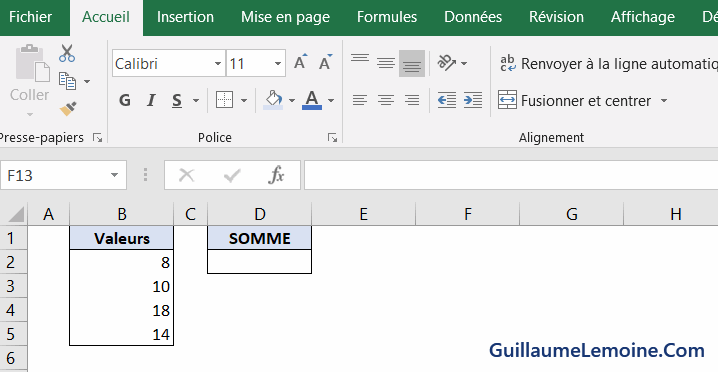Toggle Renvoyer à la ligne automatiquement
This screenshot has width=718, height=372.
pos(608,64)
